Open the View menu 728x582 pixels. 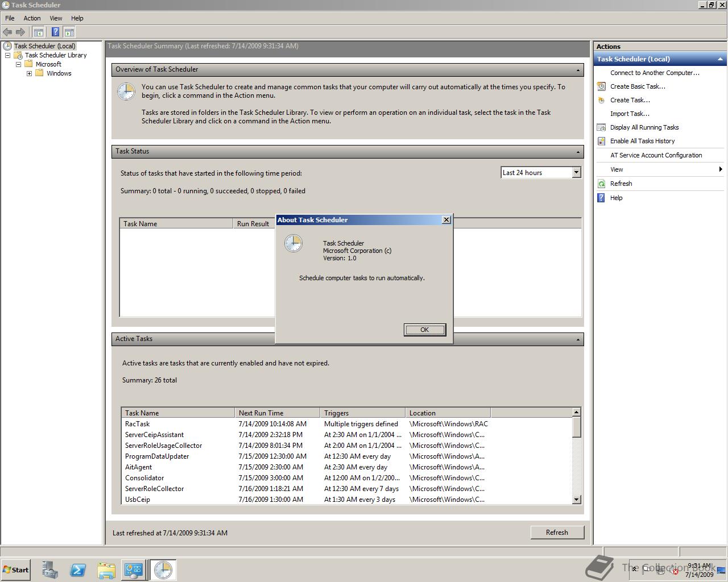[56, 18]
